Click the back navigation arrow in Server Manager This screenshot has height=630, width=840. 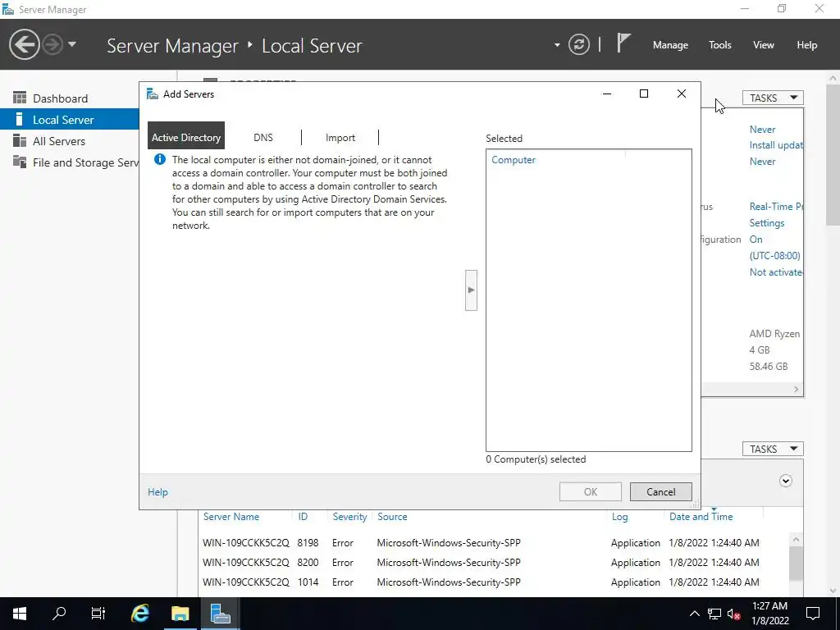pyautogui.click(x=24, y=44)
